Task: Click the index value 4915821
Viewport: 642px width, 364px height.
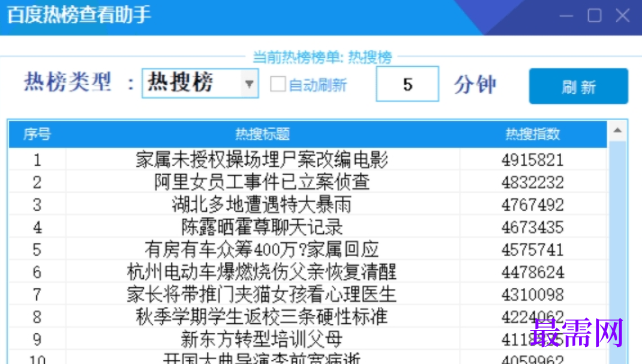Action: coord(533,160)
